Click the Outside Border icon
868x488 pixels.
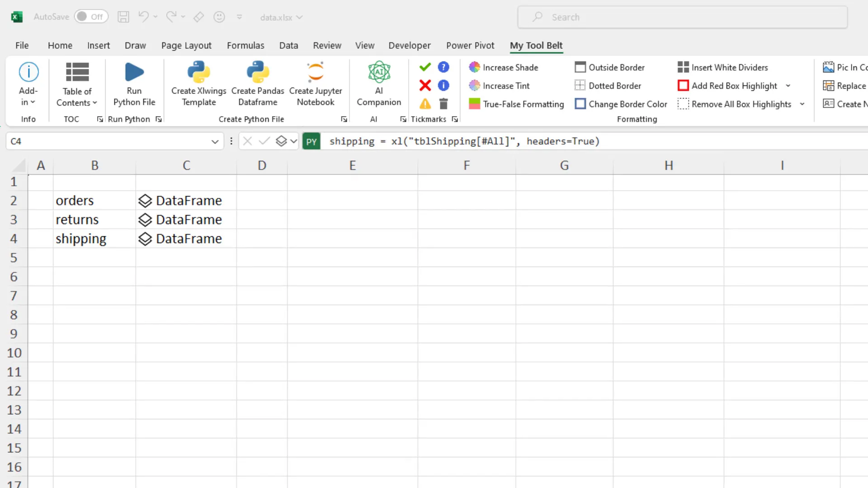pyautogui.click(x=580, y=67)
